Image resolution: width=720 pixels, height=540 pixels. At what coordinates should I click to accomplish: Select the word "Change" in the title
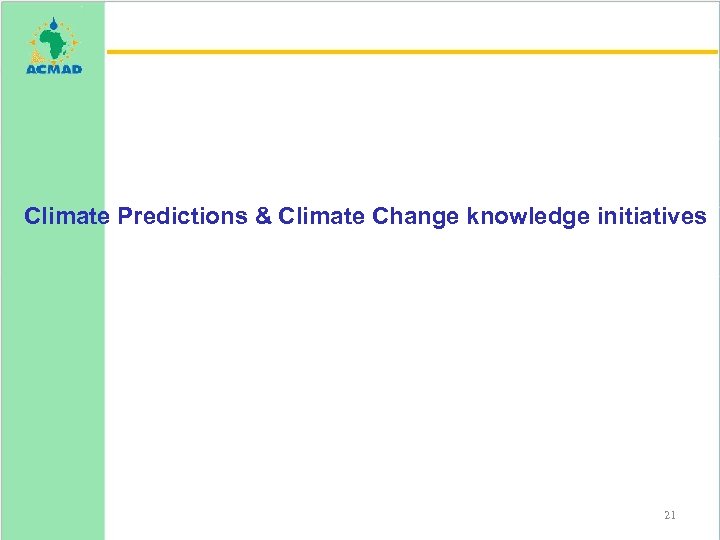point(415,216)
